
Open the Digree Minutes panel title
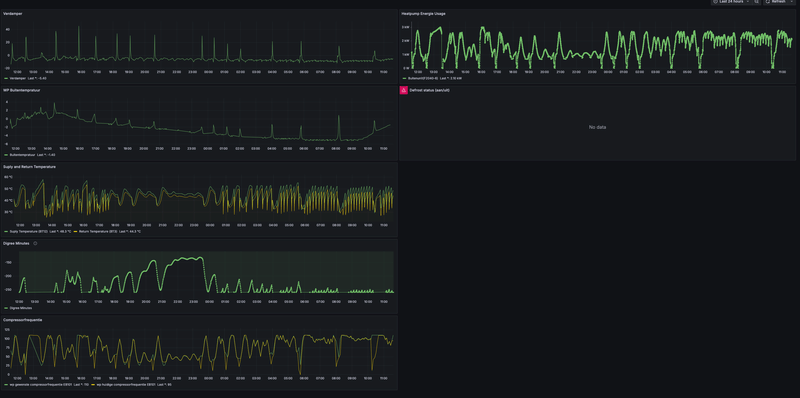(x=17, y=243)
